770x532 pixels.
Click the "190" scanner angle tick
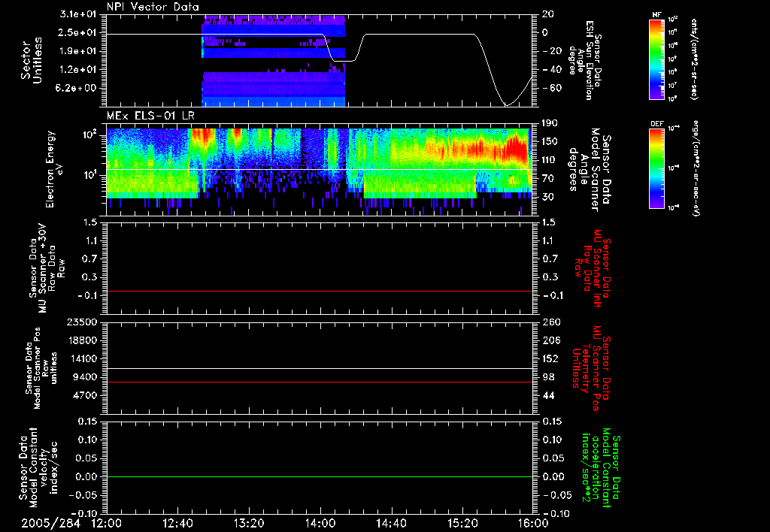(551, 123)
